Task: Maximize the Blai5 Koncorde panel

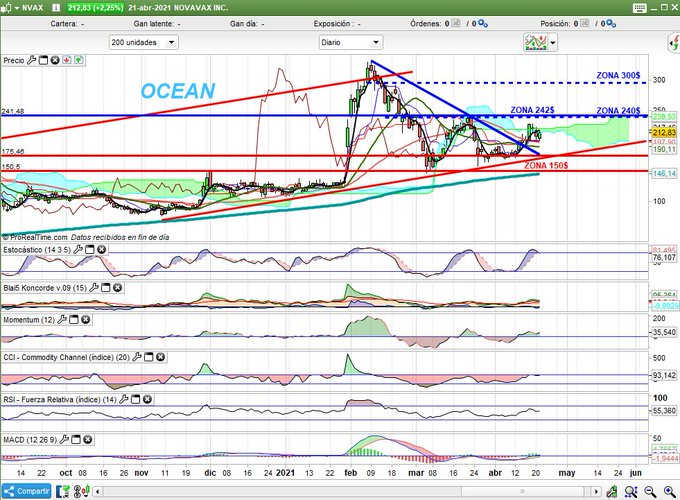Action: [x=105, y=288]
